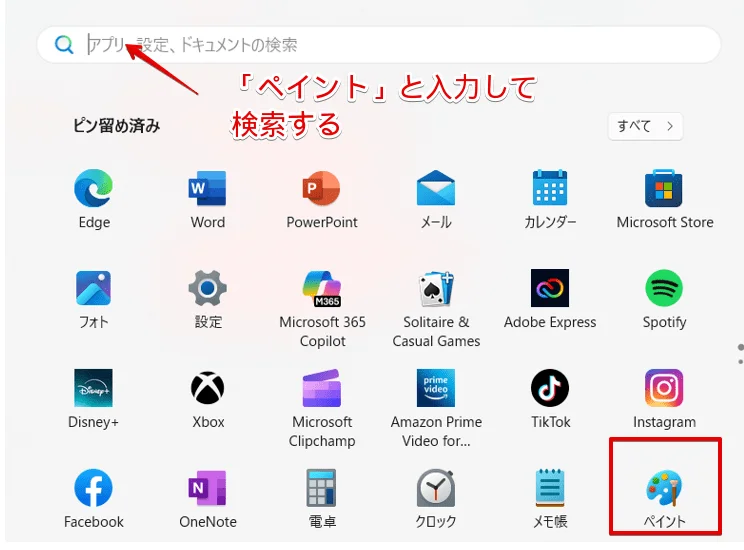Click the magnifier search icon

point(64,45)
